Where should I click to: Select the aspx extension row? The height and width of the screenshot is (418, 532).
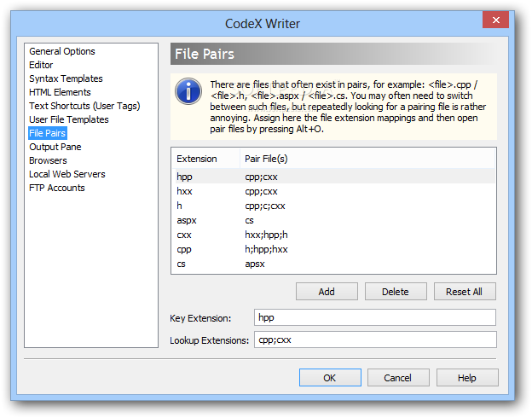click(333, 220)
